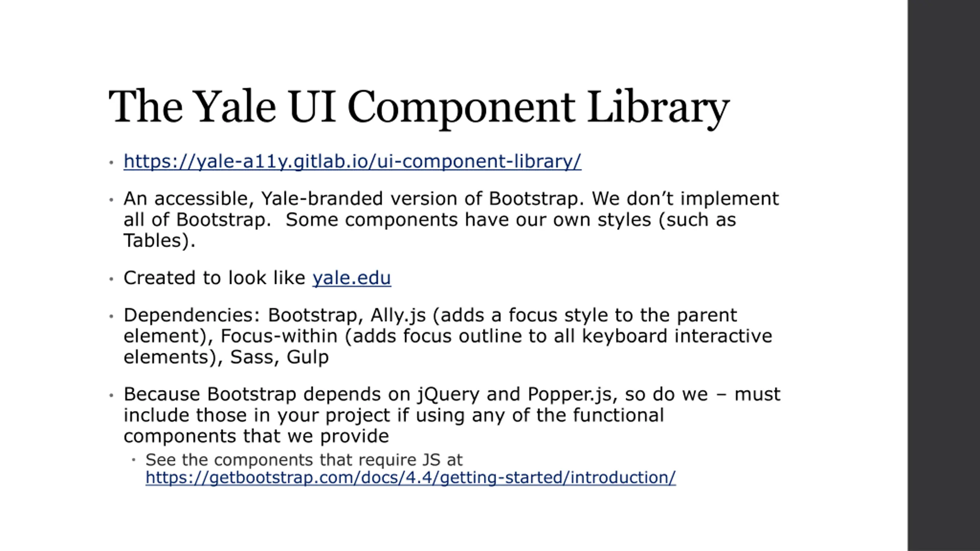Click the 'Because Bootstrap depends on jQuery' line

pos(452,395)
